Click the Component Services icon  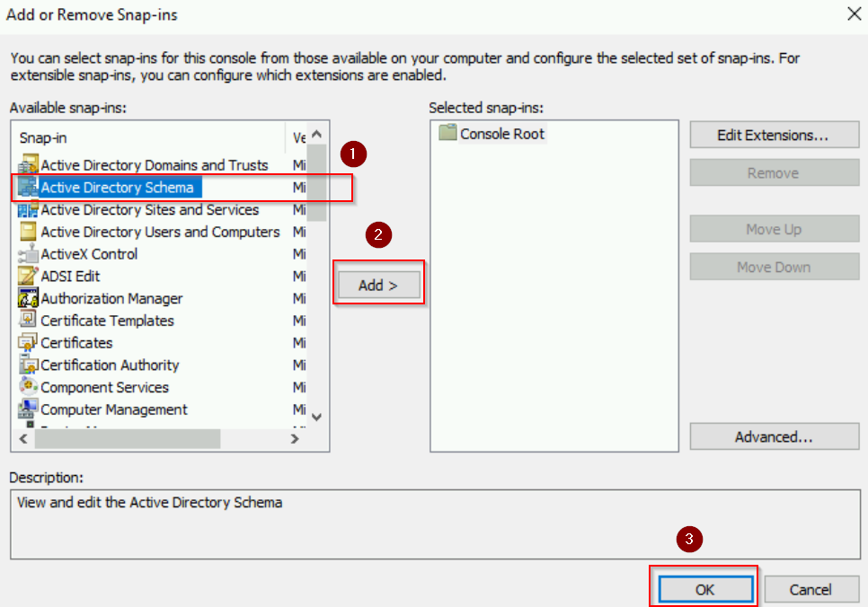pyautogui.click(x=28, y=387)
